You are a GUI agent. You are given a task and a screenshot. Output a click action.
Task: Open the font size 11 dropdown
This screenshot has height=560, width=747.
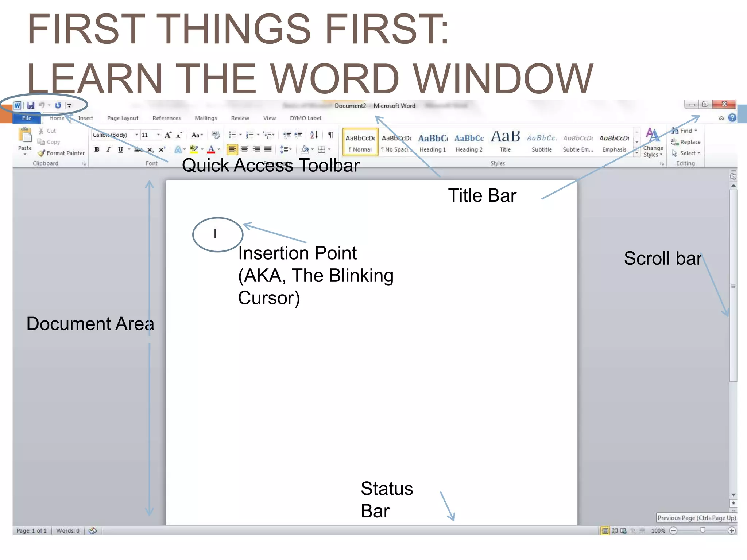pos(158,135)
